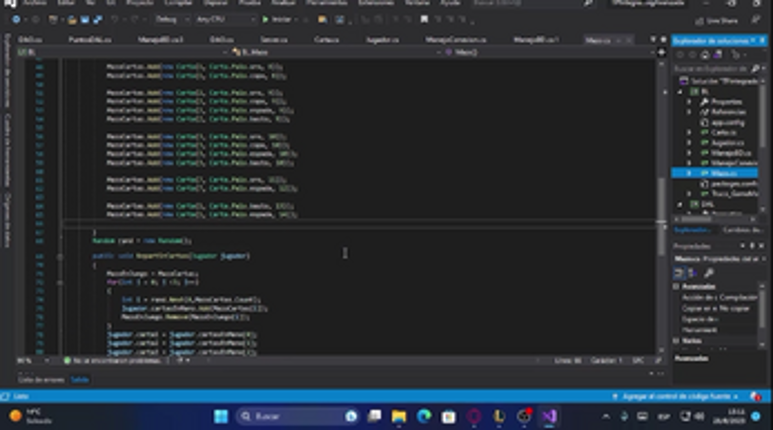Collapse the BL project node

[x=680, y=92]
